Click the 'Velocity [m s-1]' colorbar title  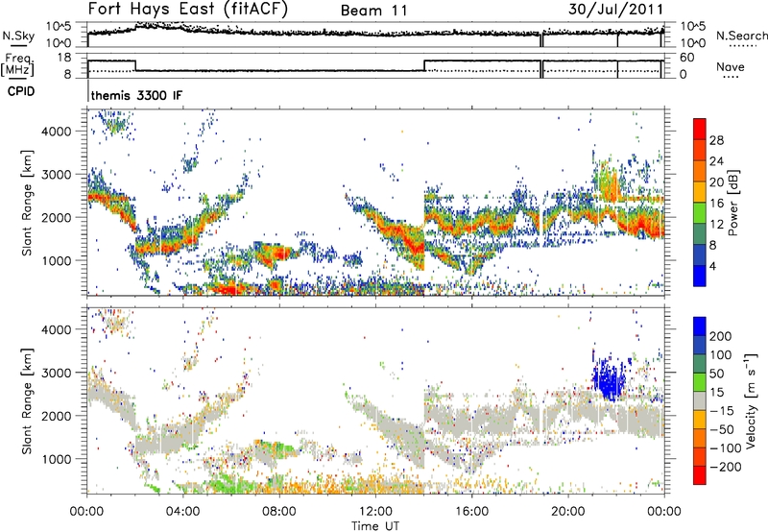point(752,400)
